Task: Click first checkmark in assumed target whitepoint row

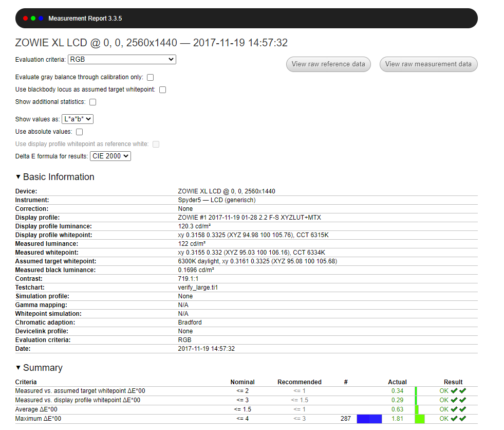Action: pos(454,391)
